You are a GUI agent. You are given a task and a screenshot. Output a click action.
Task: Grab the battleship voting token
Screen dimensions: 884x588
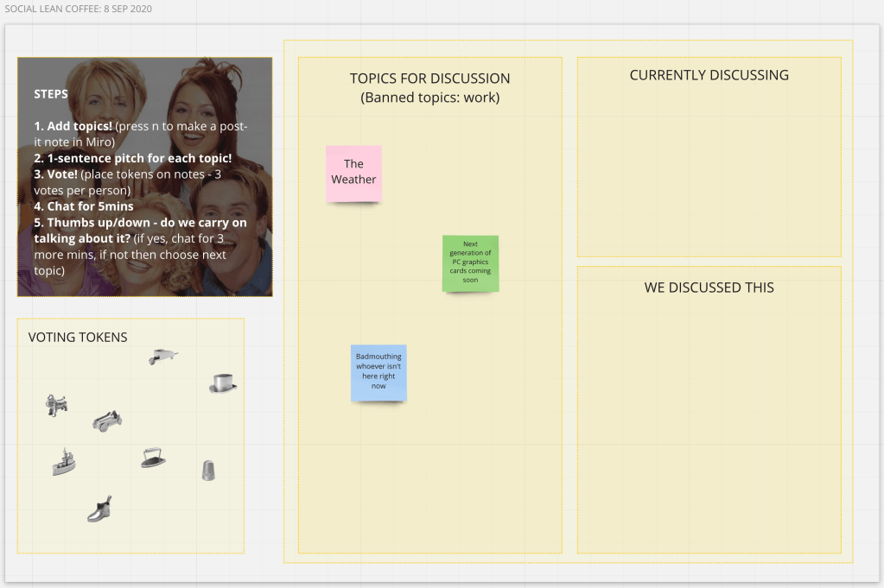pos(64,462)
